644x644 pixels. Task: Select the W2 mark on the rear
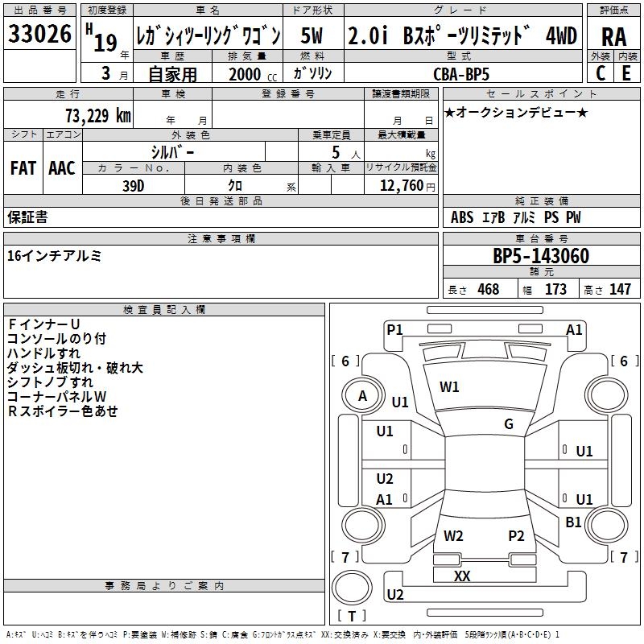(x=453, y=536)
